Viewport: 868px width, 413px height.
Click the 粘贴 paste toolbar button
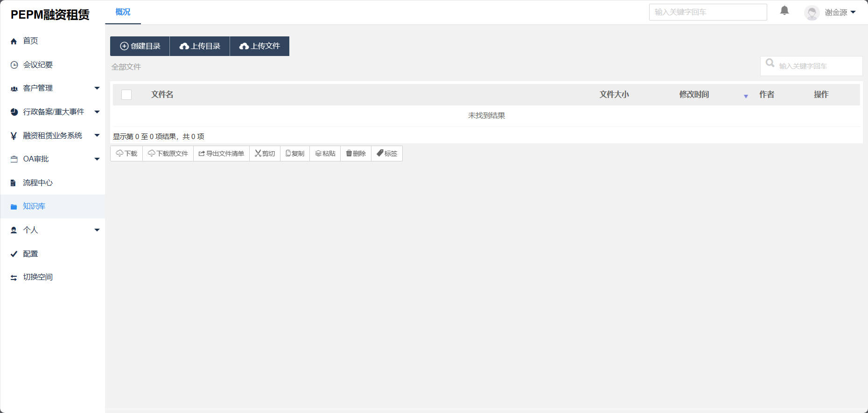click(325, 154)
